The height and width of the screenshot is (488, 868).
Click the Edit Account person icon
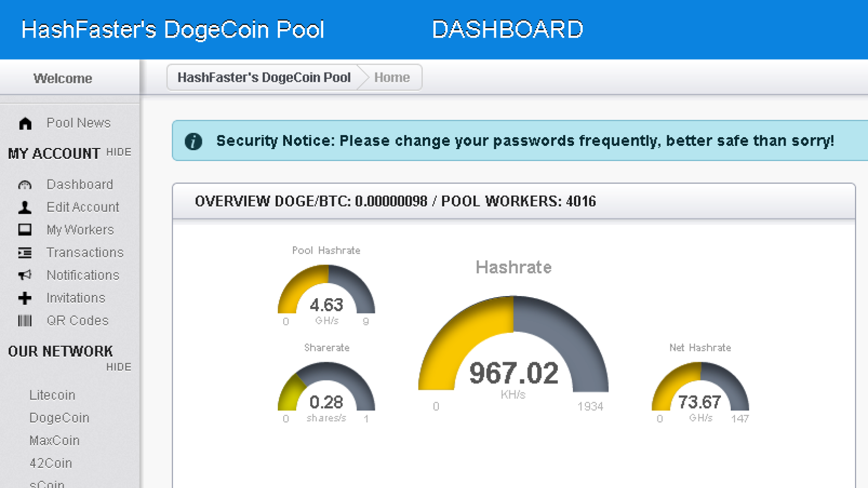(x=25, y=207)
